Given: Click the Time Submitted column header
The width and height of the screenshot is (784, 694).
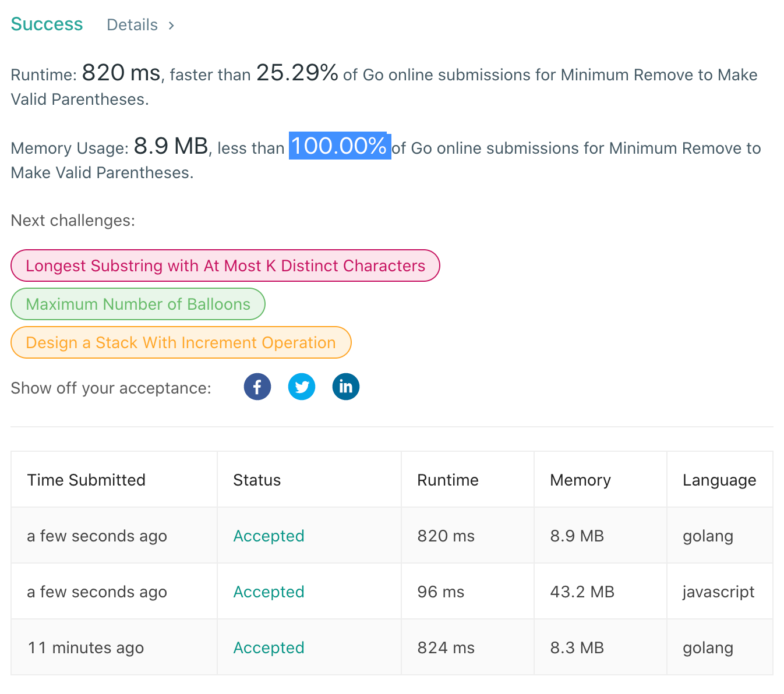Looking at the screenshot, I should click(x=86, y=480).
